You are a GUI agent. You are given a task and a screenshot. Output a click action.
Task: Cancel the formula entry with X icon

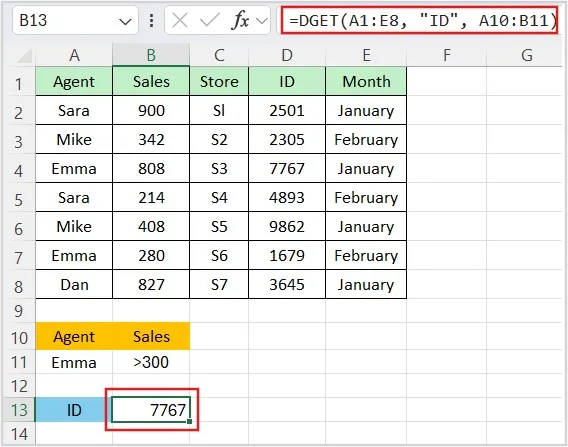click(x=180, y=20)
